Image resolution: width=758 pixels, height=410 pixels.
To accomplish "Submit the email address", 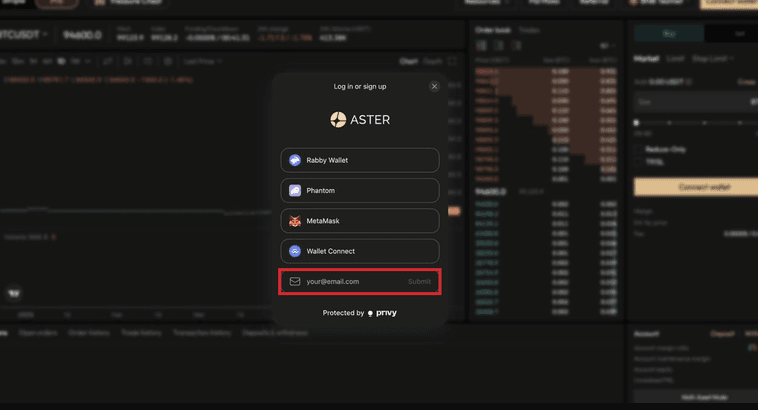I will click(419, 281).
